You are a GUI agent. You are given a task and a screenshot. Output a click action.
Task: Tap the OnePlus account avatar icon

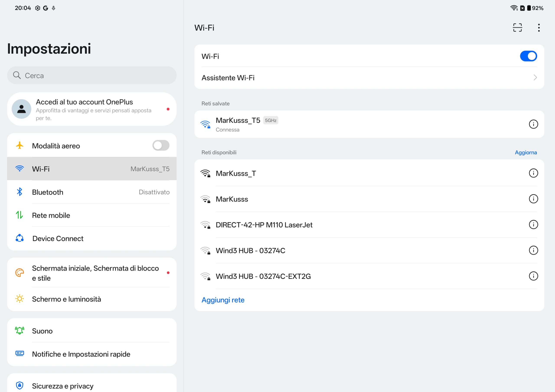tap(21, 109)
